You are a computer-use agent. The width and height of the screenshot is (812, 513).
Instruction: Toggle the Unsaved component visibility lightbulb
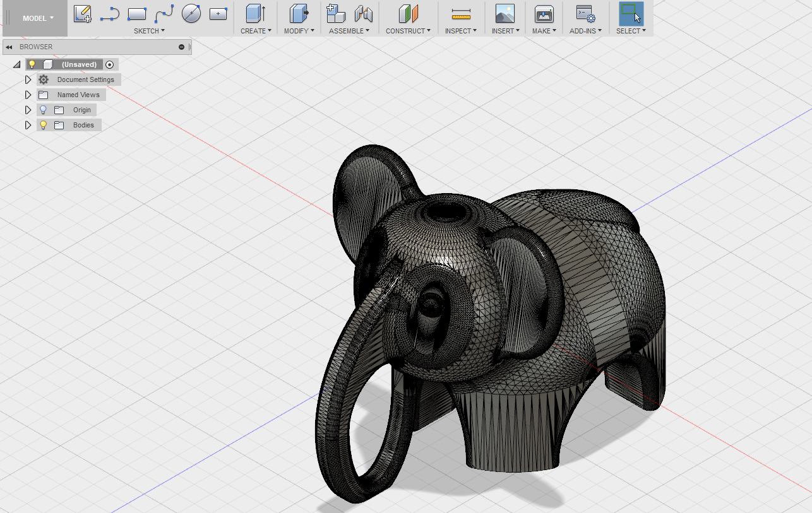(32, 64)
